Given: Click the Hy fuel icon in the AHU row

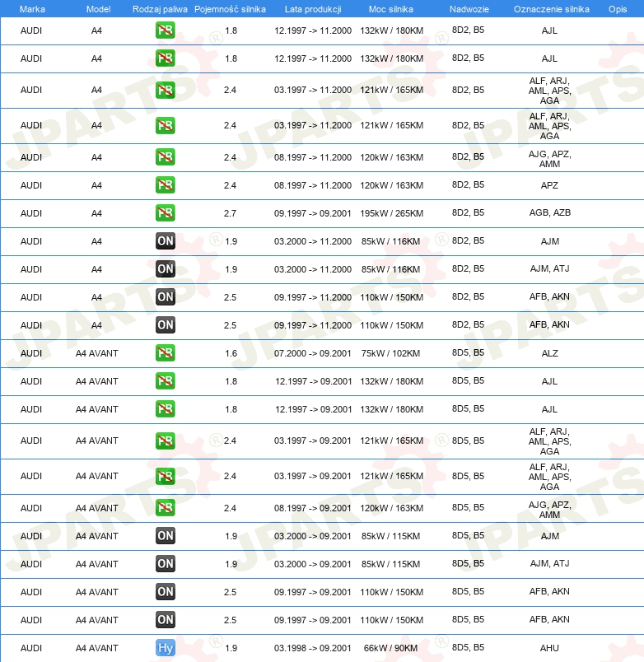Looking at the screenshot, I should tap(166, 648).
